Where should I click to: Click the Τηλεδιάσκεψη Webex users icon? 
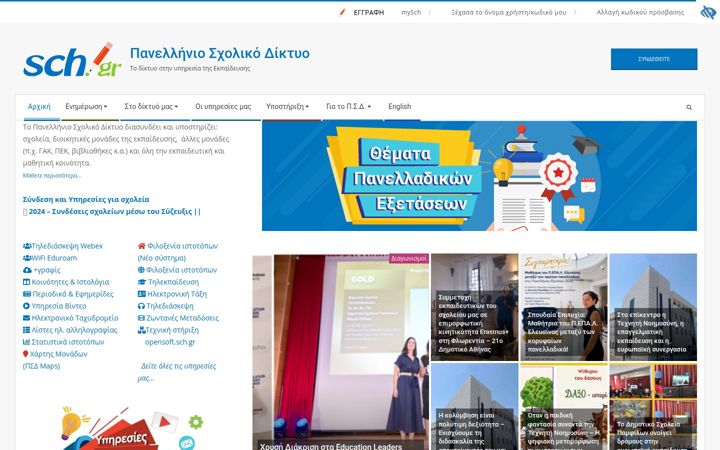pos(27,246)
